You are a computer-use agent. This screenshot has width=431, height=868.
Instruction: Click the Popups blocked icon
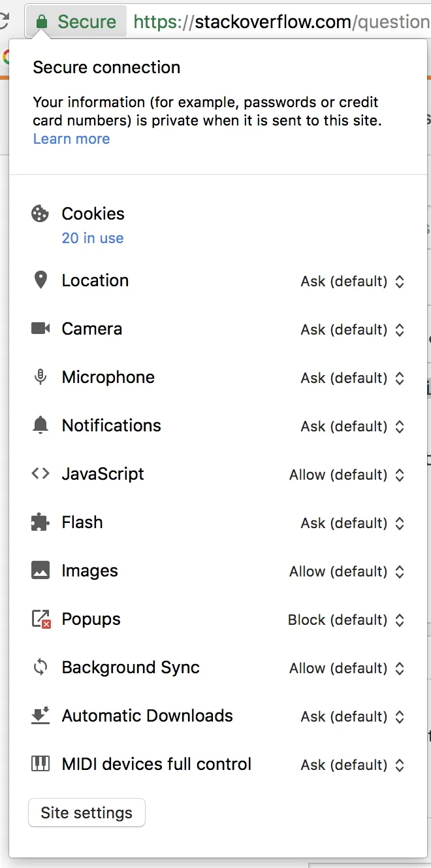pyautogui.click(x=41, y=619)
